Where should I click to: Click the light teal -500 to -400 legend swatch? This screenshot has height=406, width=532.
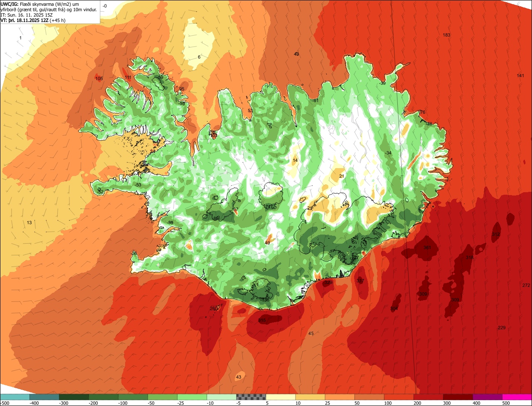[15, 397]
